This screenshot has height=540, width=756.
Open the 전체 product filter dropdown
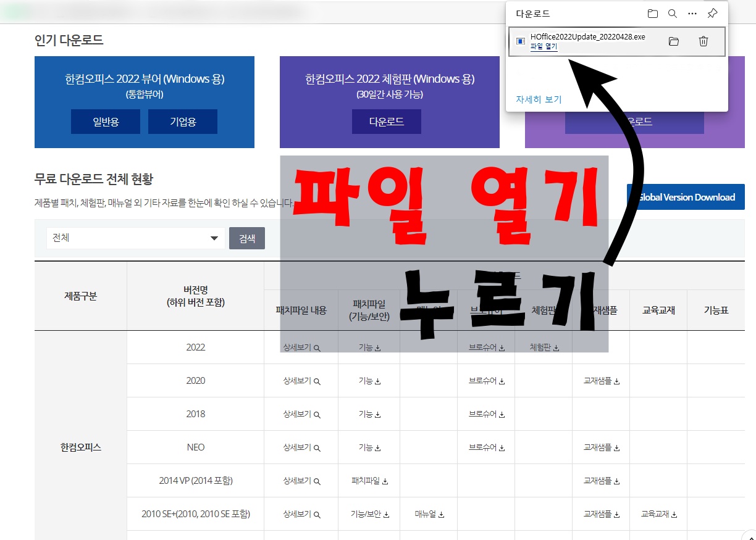(136, 238)
